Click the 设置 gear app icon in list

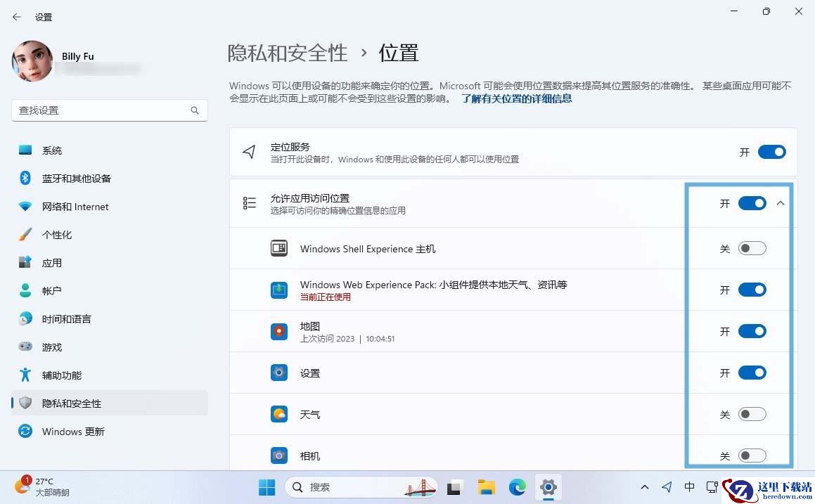click(x=279, y=373)
